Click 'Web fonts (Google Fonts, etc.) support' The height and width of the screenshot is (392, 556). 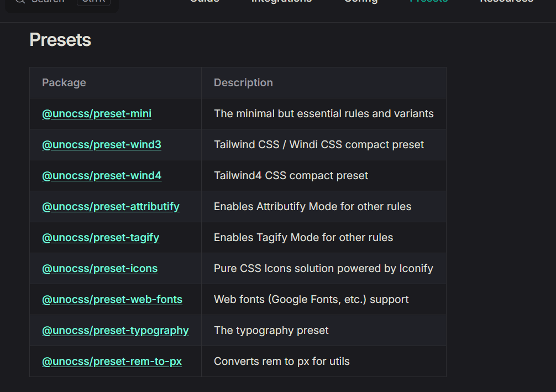(x=311, y=300)
